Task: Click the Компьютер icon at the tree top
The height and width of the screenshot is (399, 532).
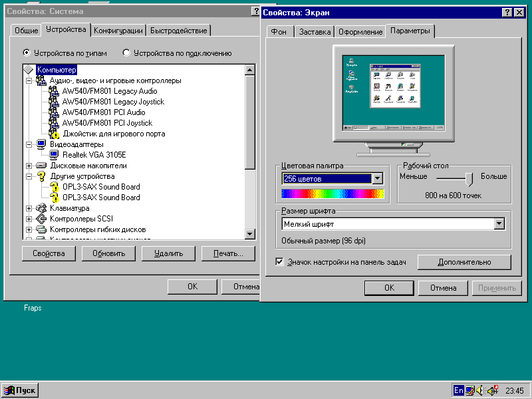Action: click(29, 69)
